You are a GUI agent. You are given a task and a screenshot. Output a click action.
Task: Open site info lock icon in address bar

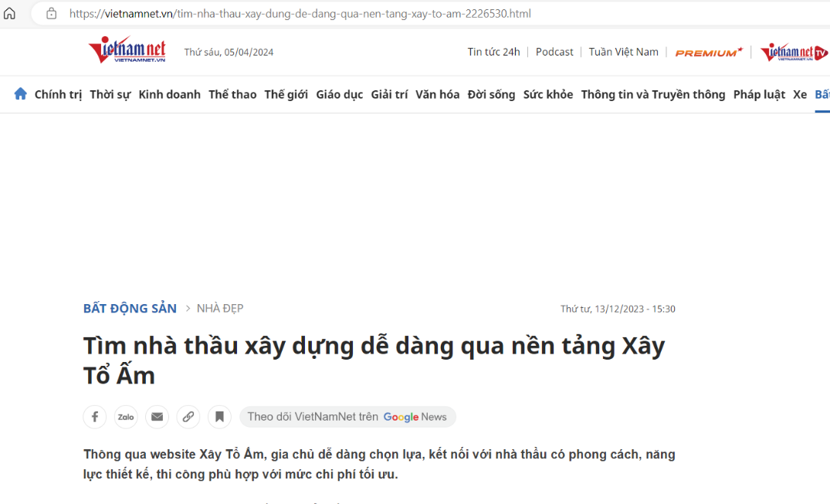52,13
